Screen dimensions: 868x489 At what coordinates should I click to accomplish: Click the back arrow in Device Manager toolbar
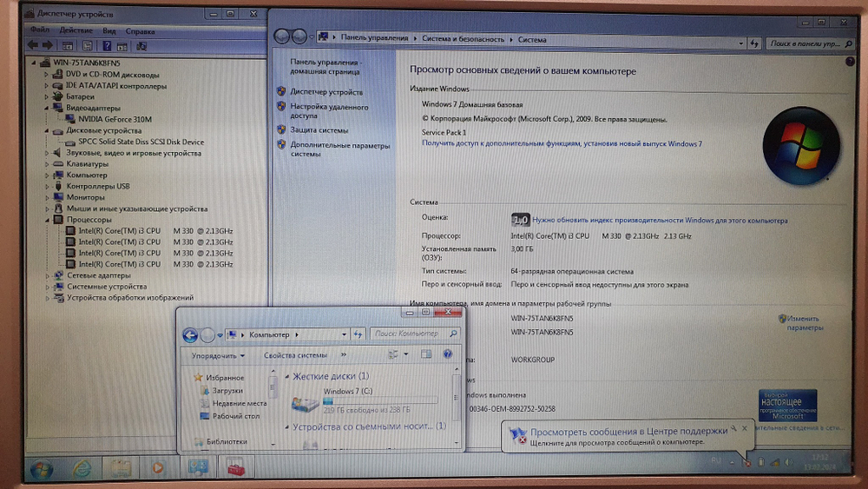click(x=33, y=45)
